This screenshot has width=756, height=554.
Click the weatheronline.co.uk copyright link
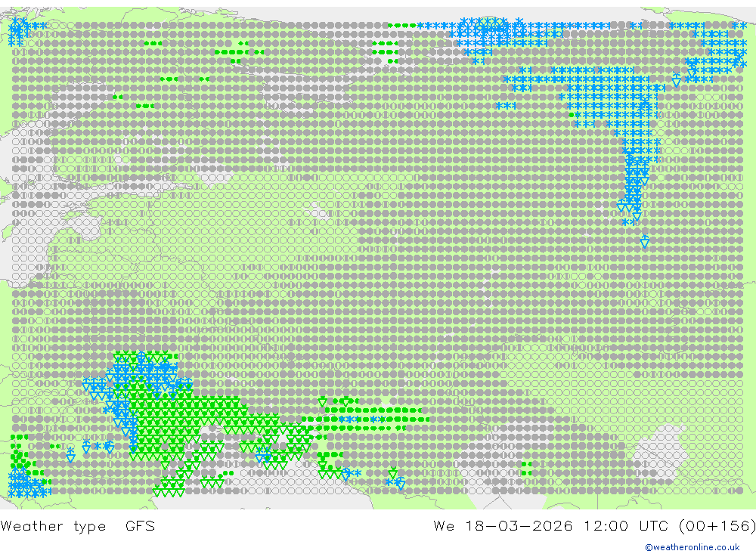click(692, 547)
